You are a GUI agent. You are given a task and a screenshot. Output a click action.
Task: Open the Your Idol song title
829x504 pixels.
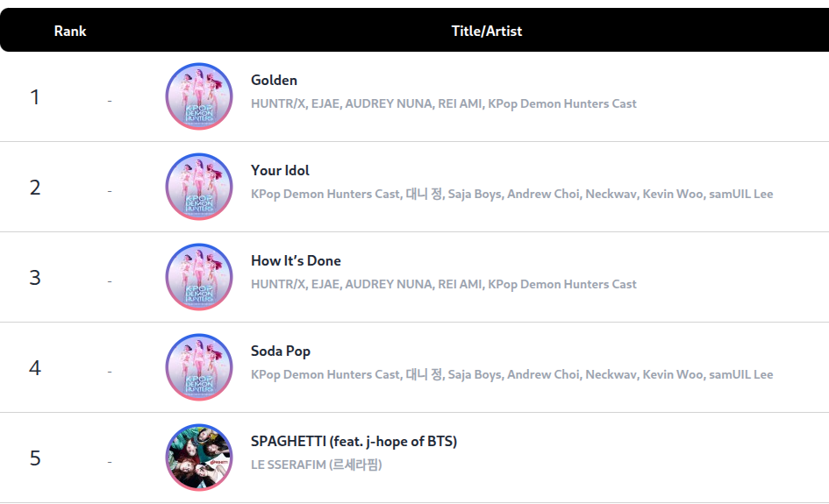(x=280, y=170)
